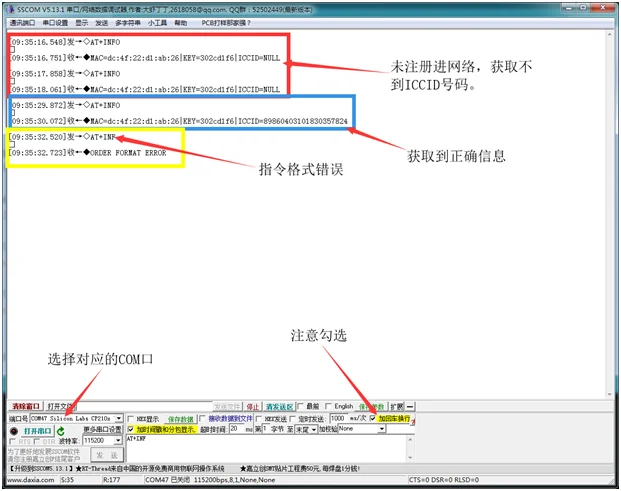This screenshot has width=621, height=491.
Task: Toggle the 最前 always-on-top checkbox
Action: tap(300, 406)
